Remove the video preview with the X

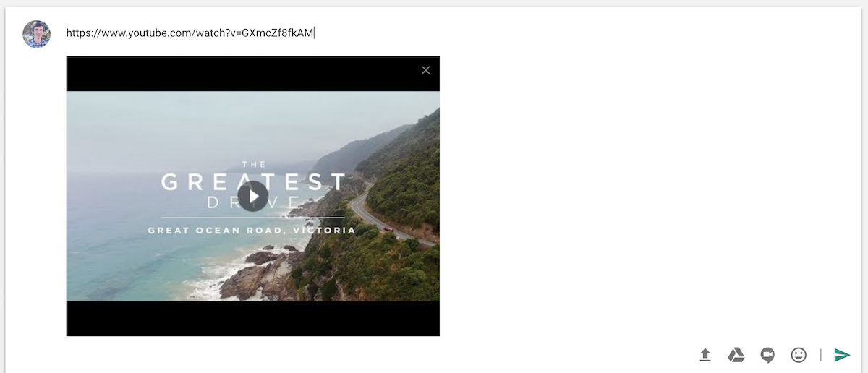coord(425,70)
